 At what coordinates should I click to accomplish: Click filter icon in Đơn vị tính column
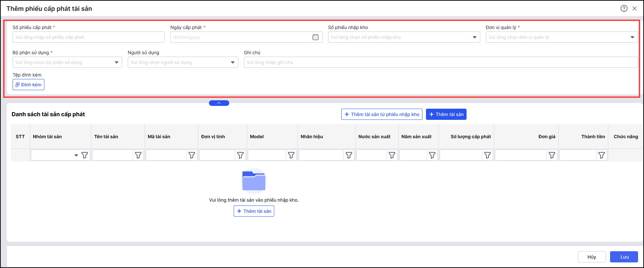click(240, 155)
